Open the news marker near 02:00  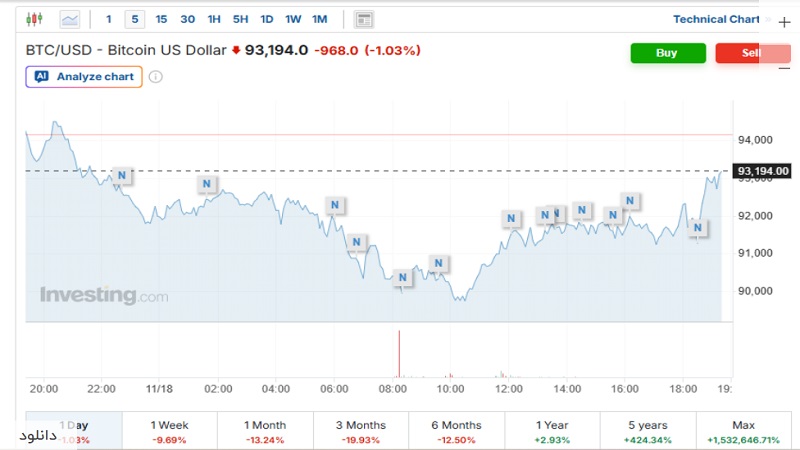point(207,184)
